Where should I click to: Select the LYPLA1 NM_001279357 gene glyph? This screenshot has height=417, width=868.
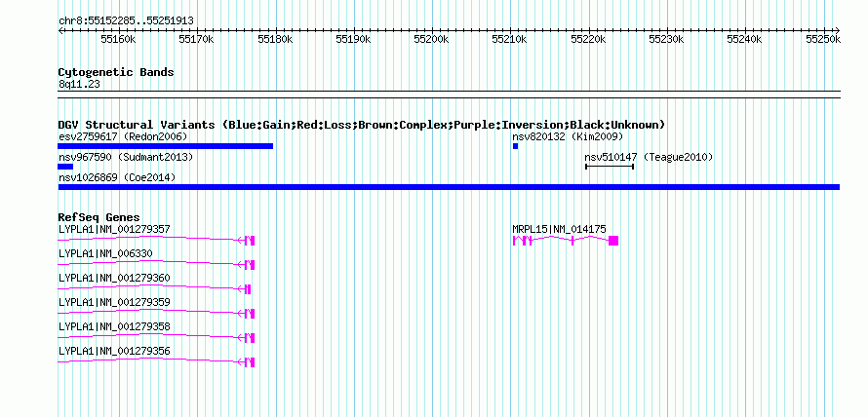click(x=156, y=240)
